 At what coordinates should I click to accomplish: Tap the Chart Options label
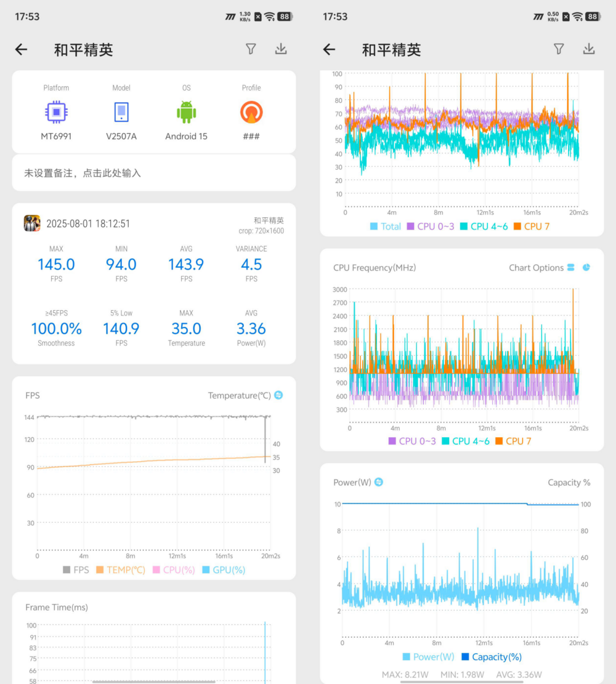(536, 268)
